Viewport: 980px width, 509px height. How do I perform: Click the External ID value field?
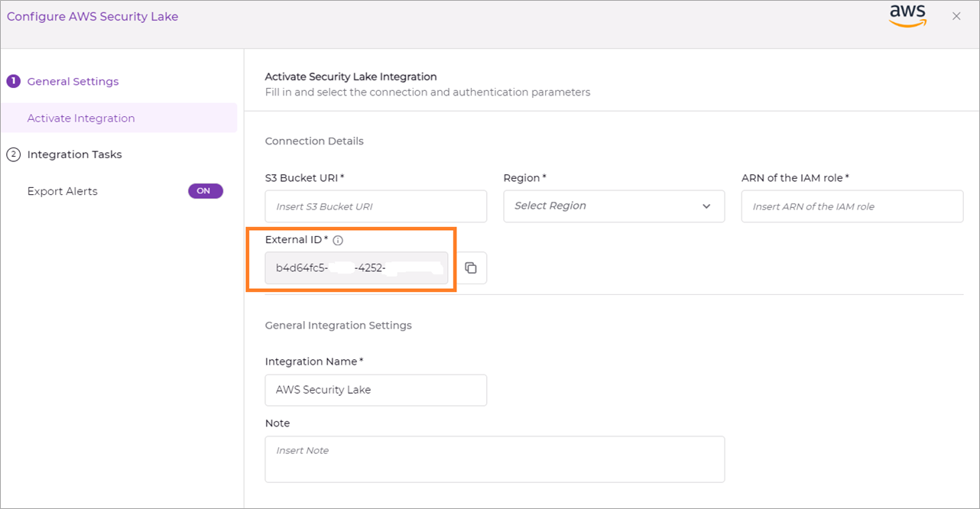tap(357, 268)
